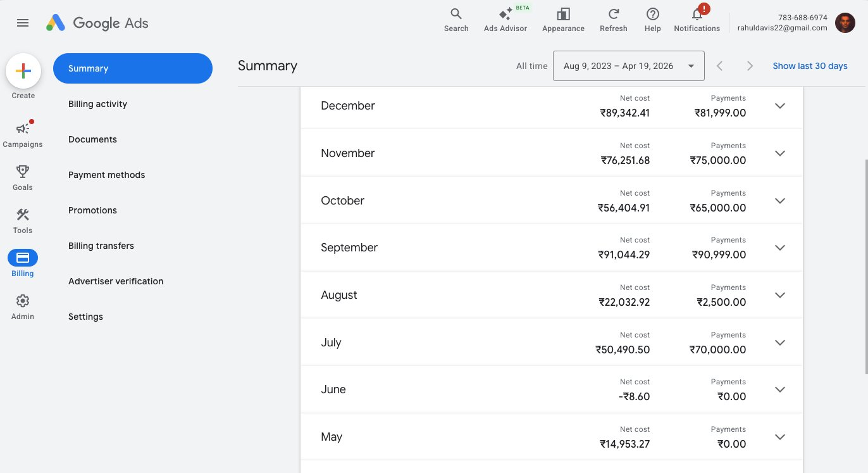The width and height of the screenshot is (868, 473).
Task: Expand the September billing row
Action: pyautogui.click(x=779, y=248)
